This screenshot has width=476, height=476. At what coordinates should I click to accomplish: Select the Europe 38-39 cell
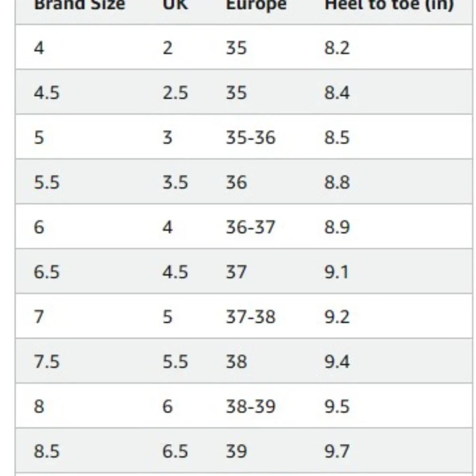[250, 407]
